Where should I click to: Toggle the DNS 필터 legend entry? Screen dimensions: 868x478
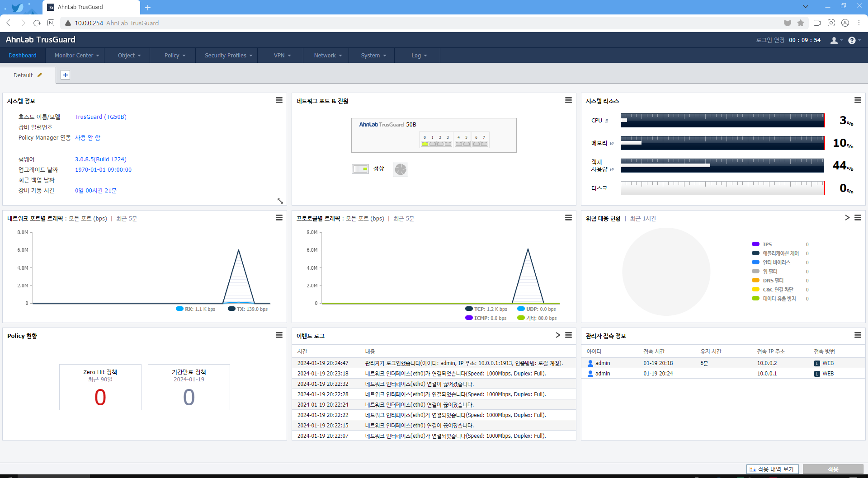tap(768, 281)
